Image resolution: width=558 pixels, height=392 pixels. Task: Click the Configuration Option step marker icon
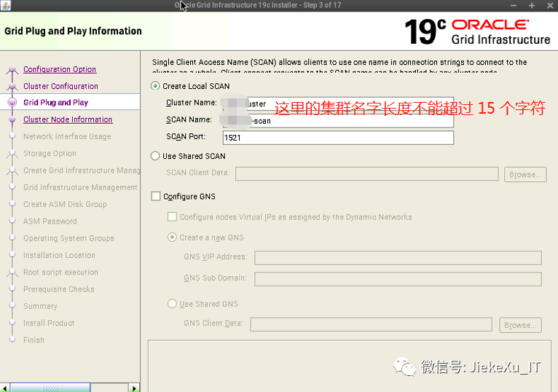pyautogui.click(x=12, y=69)
